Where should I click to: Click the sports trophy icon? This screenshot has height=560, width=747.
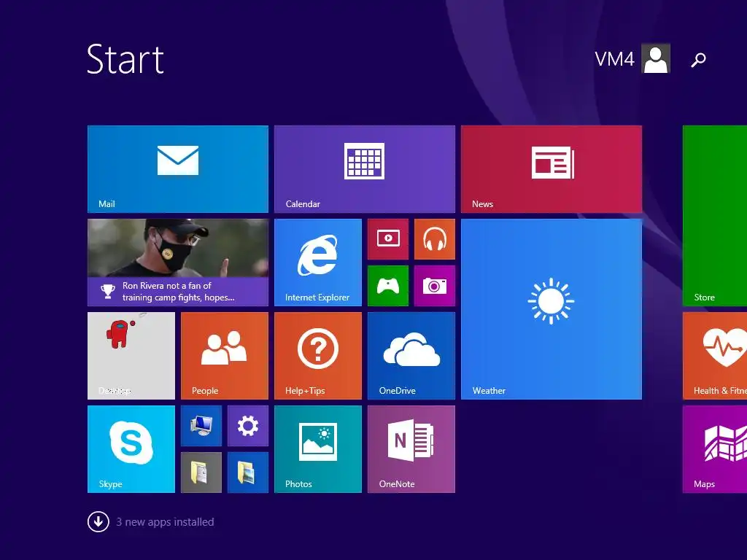click(x=108, y=292)
